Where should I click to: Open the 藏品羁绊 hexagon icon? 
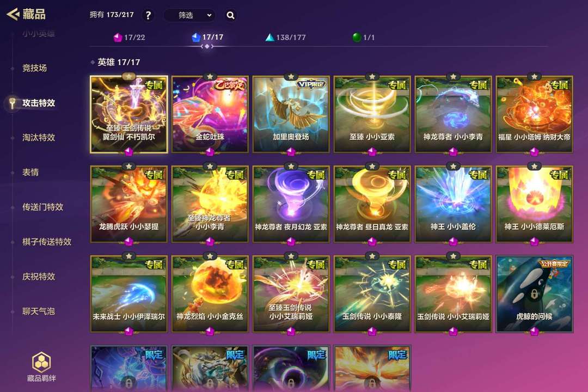41,362
